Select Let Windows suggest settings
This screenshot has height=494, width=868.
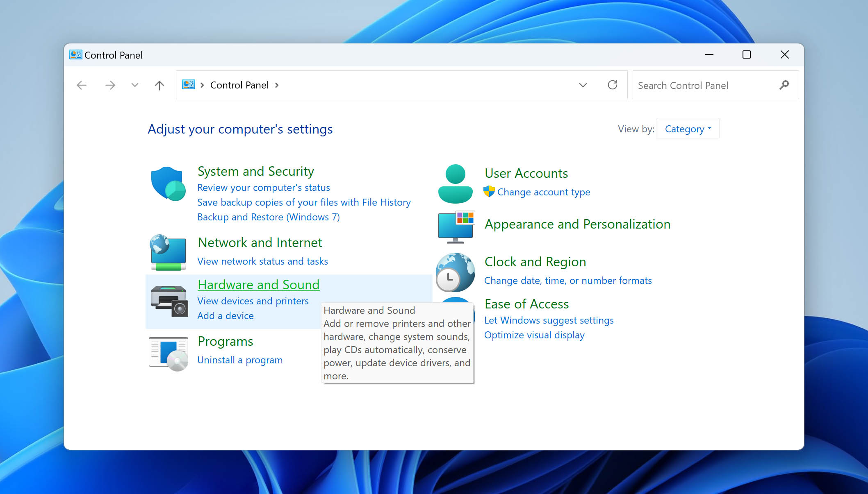549,320
